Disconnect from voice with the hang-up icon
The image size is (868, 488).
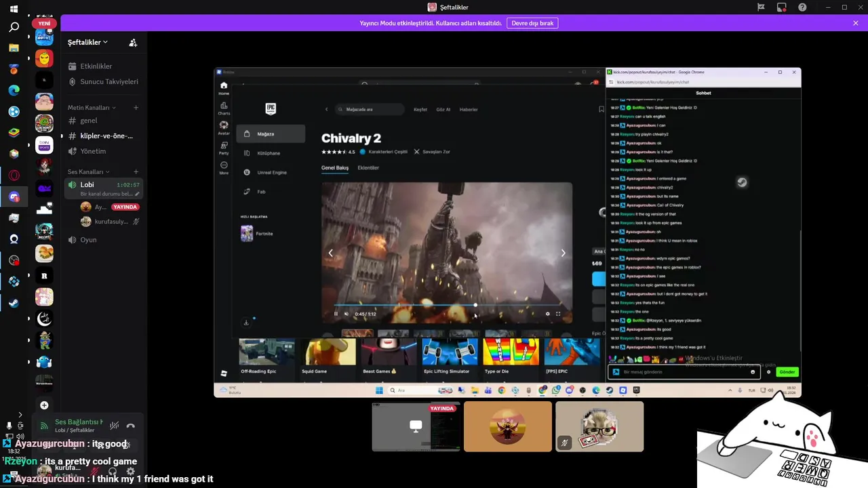click(x=131, y=426)
